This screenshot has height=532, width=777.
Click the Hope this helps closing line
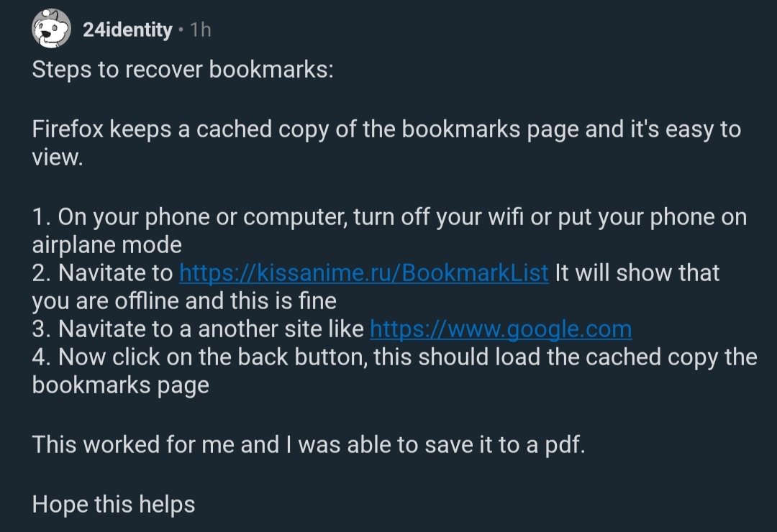112,504
